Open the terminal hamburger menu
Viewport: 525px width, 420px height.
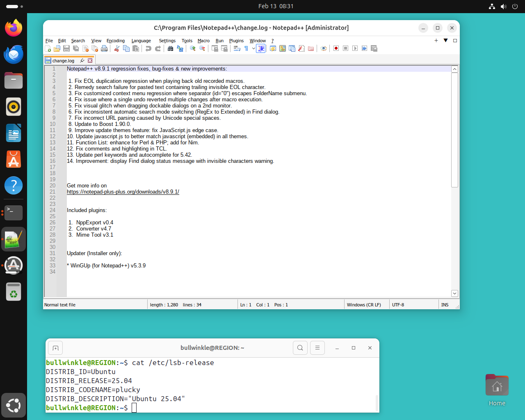(317, 348)
